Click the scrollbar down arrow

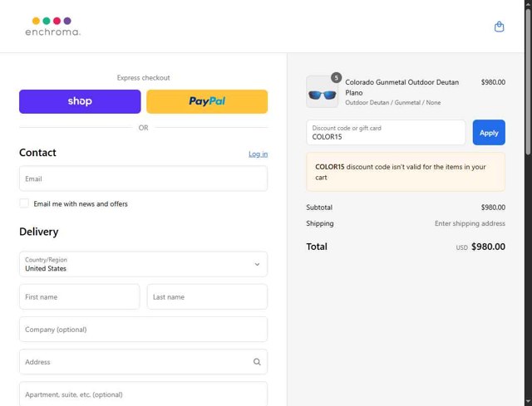(529, 402)
